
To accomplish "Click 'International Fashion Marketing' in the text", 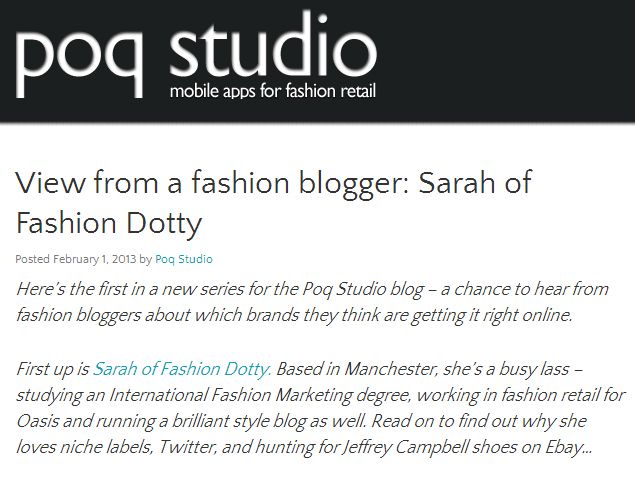I will (230, 395).
